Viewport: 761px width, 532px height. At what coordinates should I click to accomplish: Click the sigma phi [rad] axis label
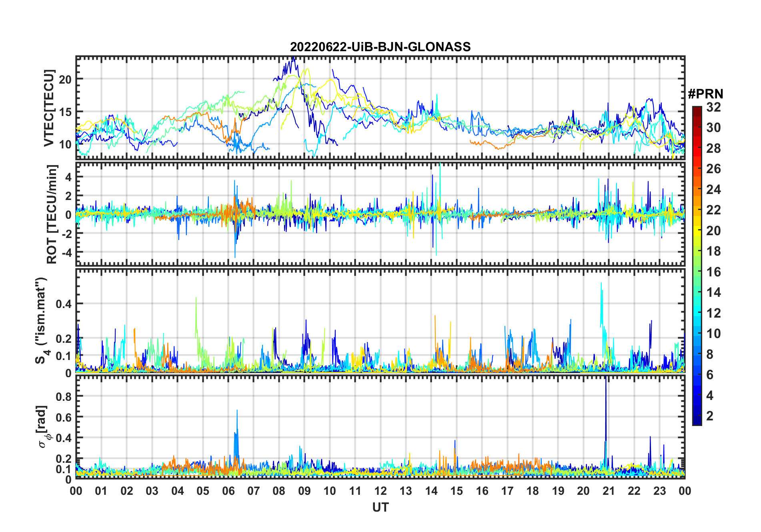pos(43,426)
